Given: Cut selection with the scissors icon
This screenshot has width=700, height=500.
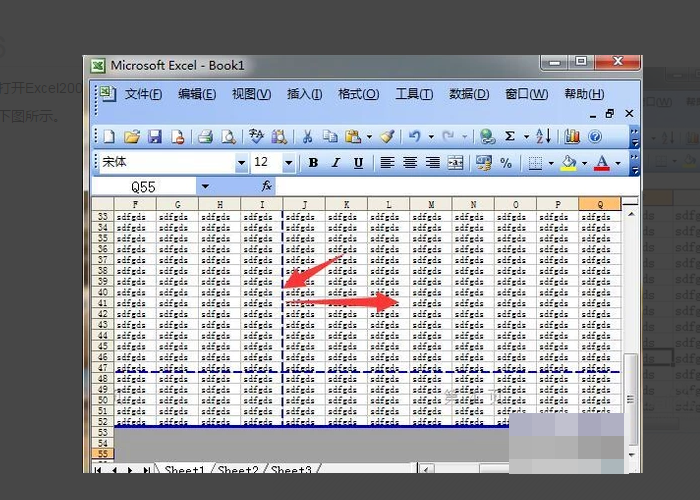Looking at the screenshot, I should pos(307,137).
